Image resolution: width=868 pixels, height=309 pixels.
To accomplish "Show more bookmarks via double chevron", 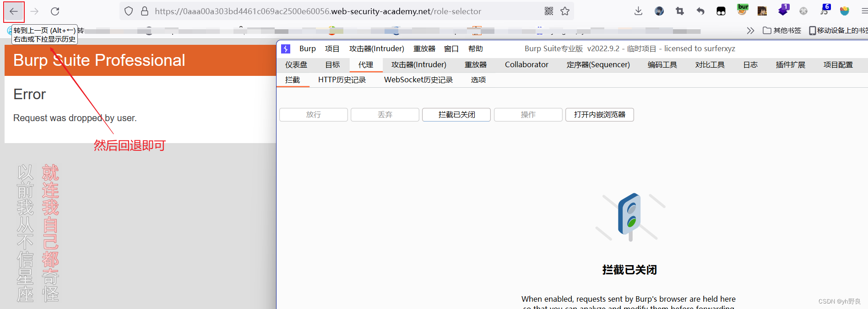I will [x=750, y=31].
